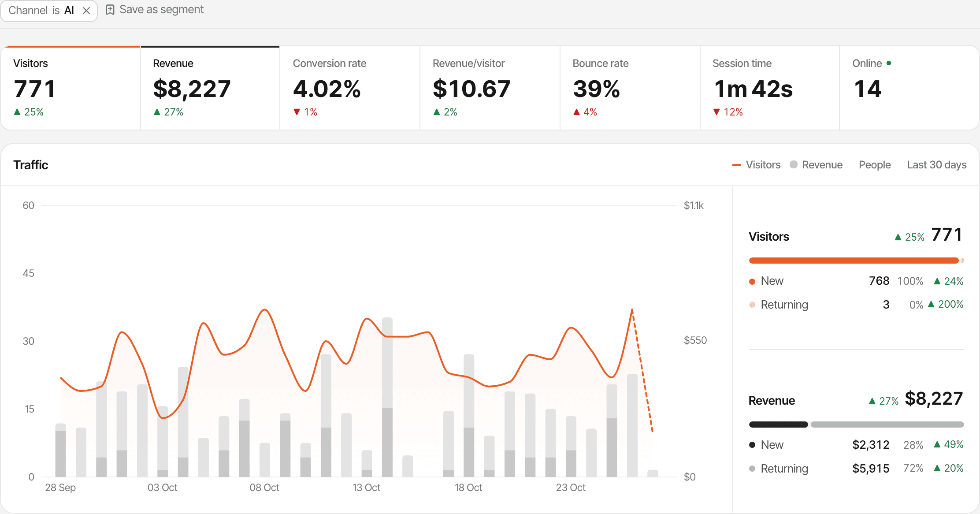The image size is (980, 514).
Task: Click the pale dot beside Returning visitors
Action: point(752,305)
